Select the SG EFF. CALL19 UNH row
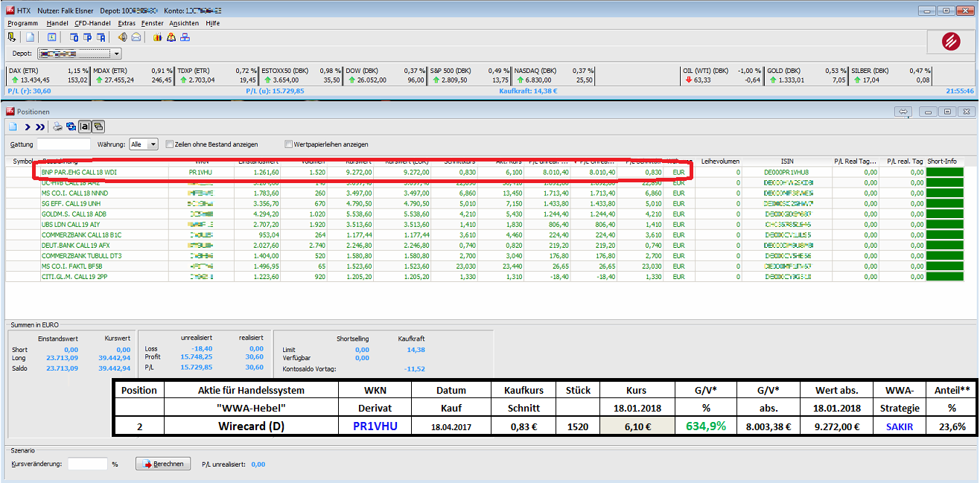Viewport: 980px width, 483px height. tap(486, 203)
